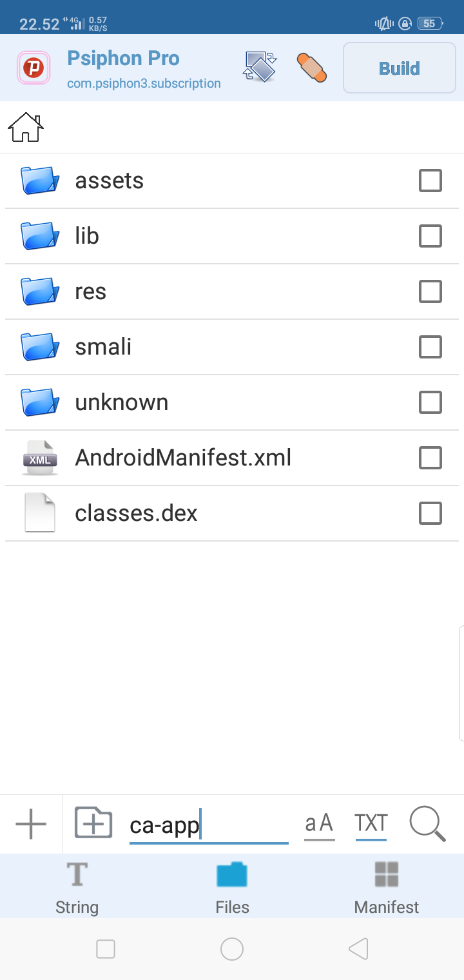Expand the lib folder
464x980 pixels.
point(87,236)
